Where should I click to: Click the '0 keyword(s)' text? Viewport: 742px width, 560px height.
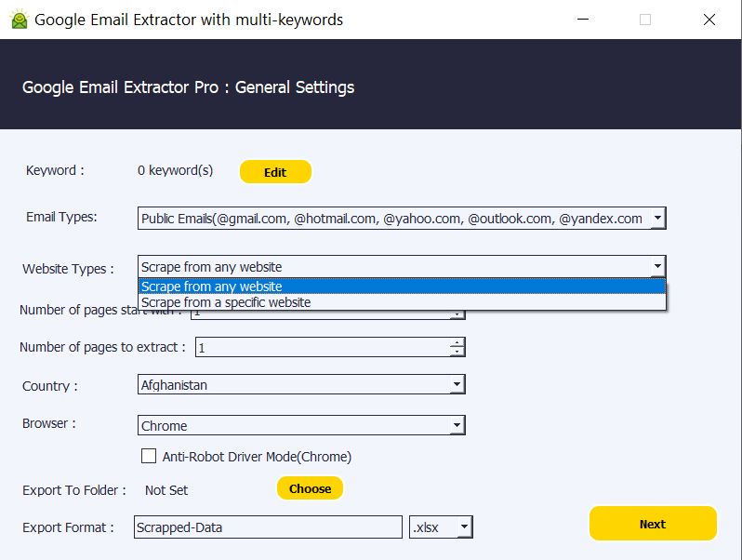coord(175,170)
